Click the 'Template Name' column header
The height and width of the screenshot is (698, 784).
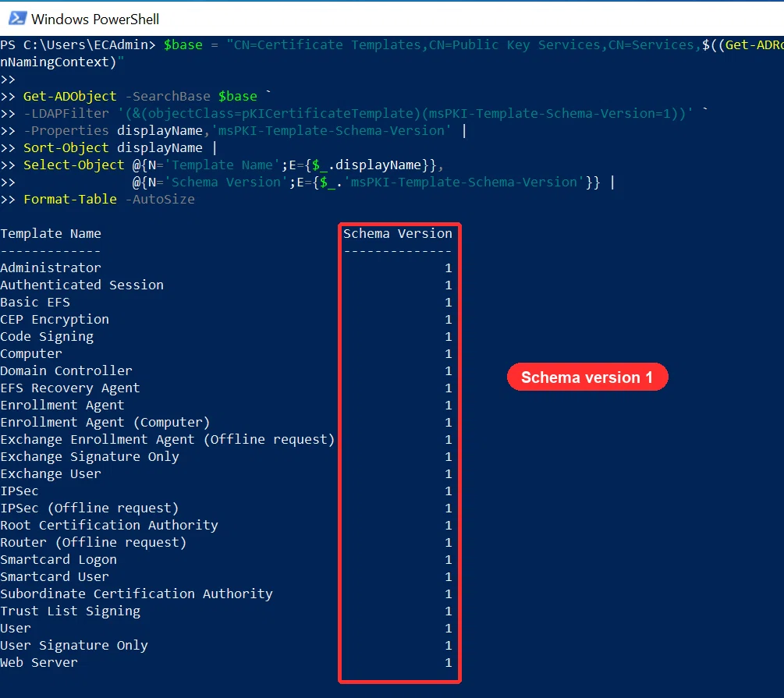click(51, 233)
